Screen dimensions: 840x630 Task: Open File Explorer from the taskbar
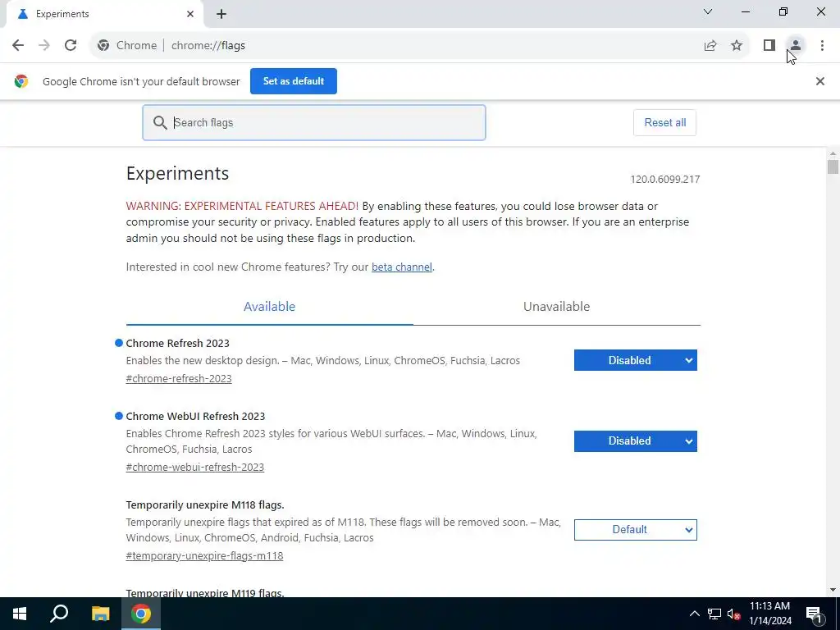point(100,614)
